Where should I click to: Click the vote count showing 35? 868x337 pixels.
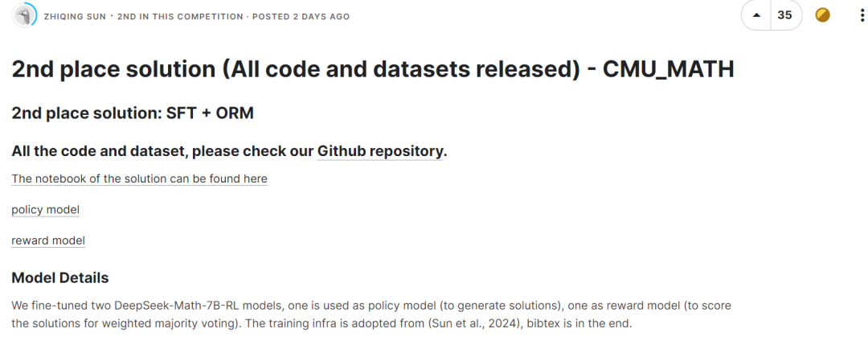[x=784, y=15]
